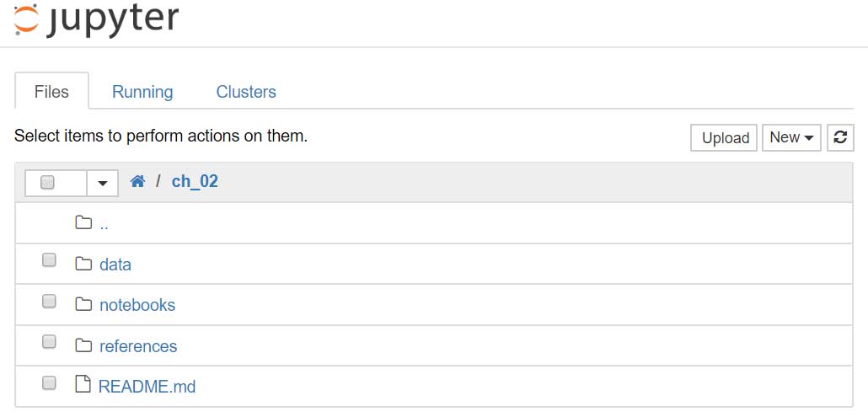The width and height of the screenshot is (868, 417).
Task: Click the folder icon beside notebooks
Action: (83, 304)
